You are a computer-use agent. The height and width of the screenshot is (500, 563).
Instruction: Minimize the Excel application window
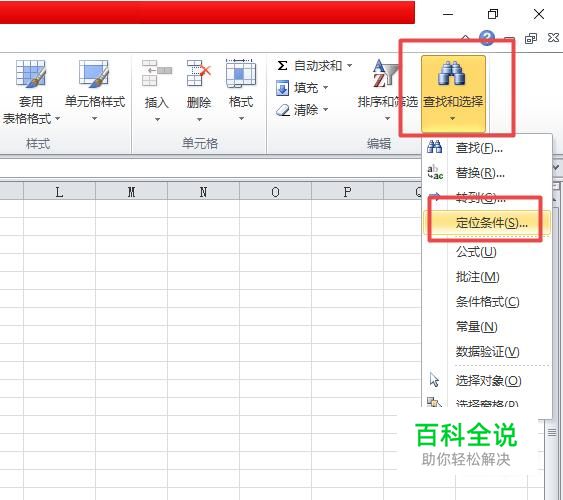click(x=448, y=14)
